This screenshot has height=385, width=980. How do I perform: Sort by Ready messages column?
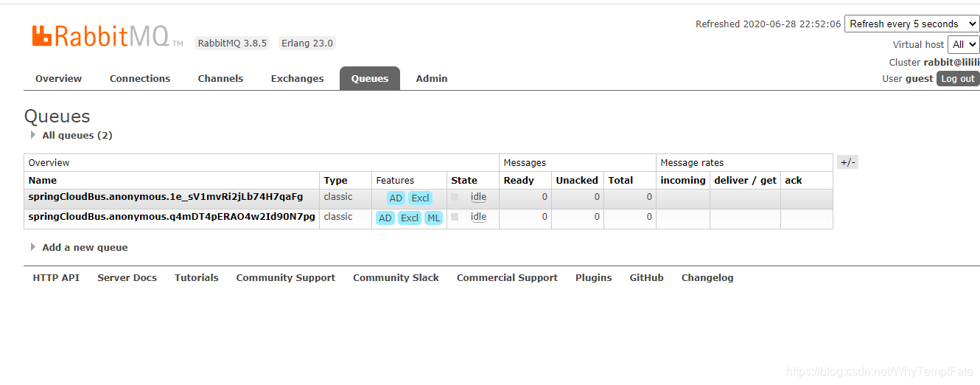(x=519, y=181)
